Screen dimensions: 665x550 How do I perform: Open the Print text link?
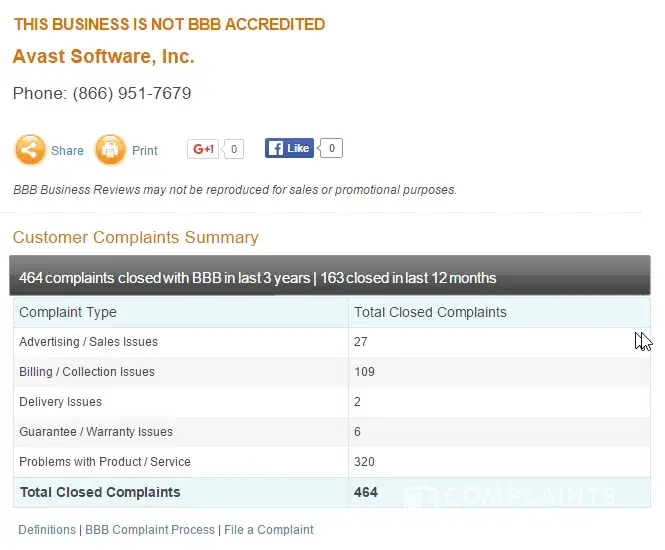145,151
